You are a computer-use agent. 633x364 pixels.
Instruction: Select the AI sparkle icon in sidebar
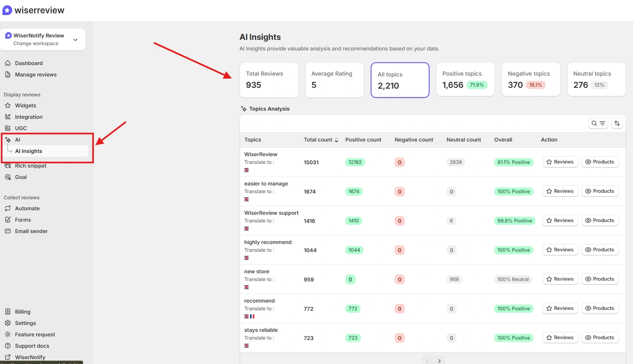point(8,139)
